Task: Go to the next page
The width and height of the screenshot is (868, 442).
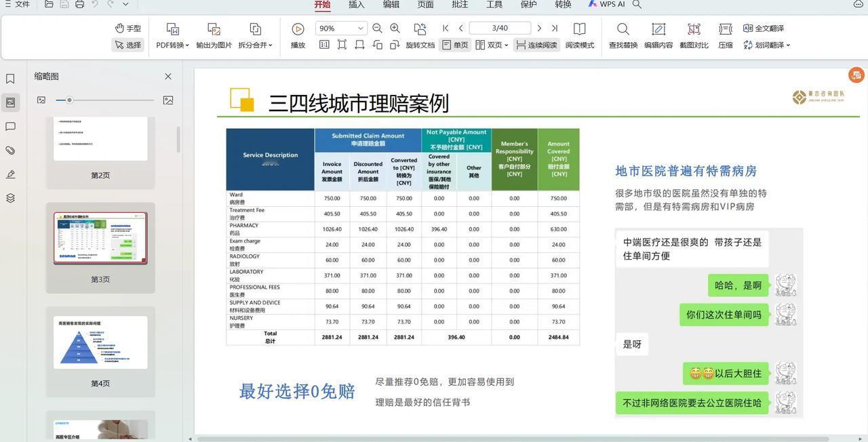Action: pyautogui.click(x=539, y=28)
